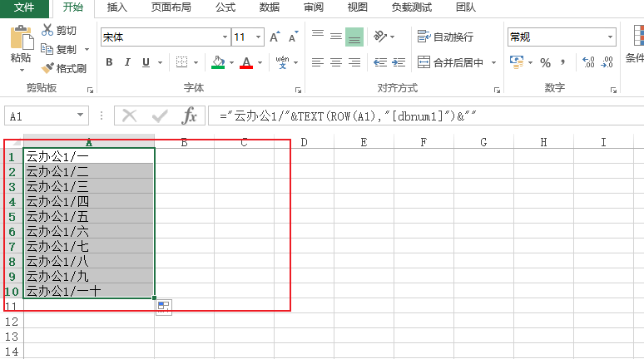
Task: Apply accounting number format icon
Action: click(516, 62)
